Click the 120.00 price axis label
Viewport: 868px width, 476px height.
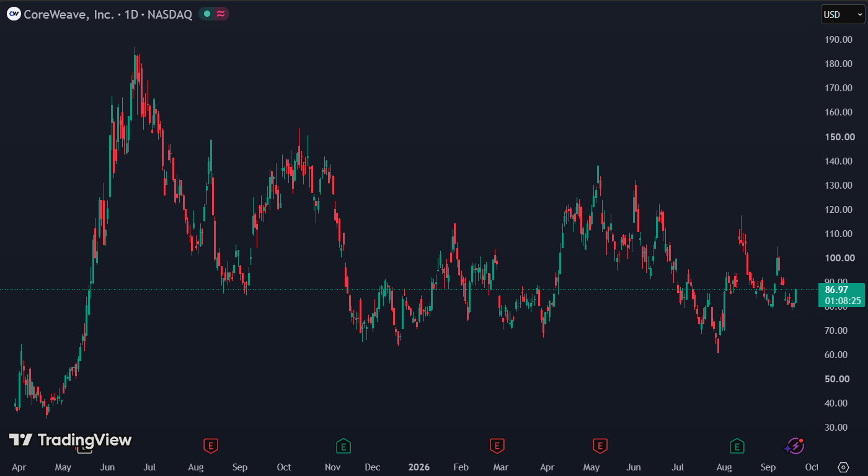(x=839, y=210)
